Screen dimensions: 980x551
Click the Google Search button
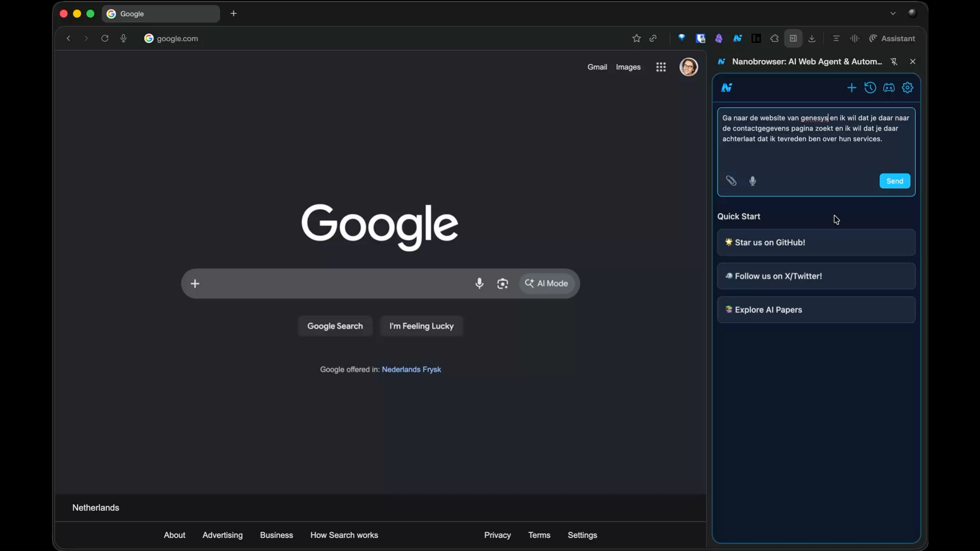[x=335, y=326]
